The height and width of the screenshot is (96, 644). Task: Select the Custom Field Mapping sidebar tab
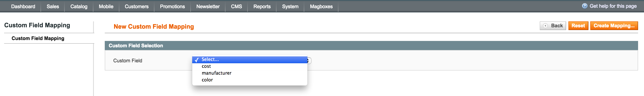[x=38, y=38]
